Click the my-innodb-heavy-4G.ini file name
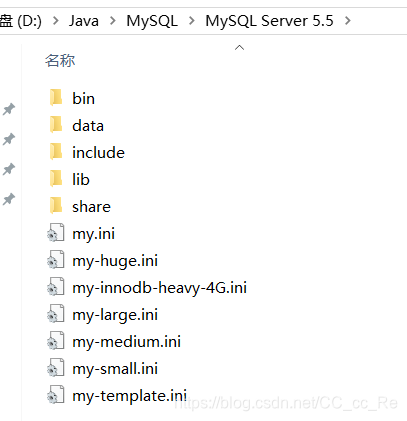Image resolution: width=407 pixels, height=421 pixels. pos(160,288)
